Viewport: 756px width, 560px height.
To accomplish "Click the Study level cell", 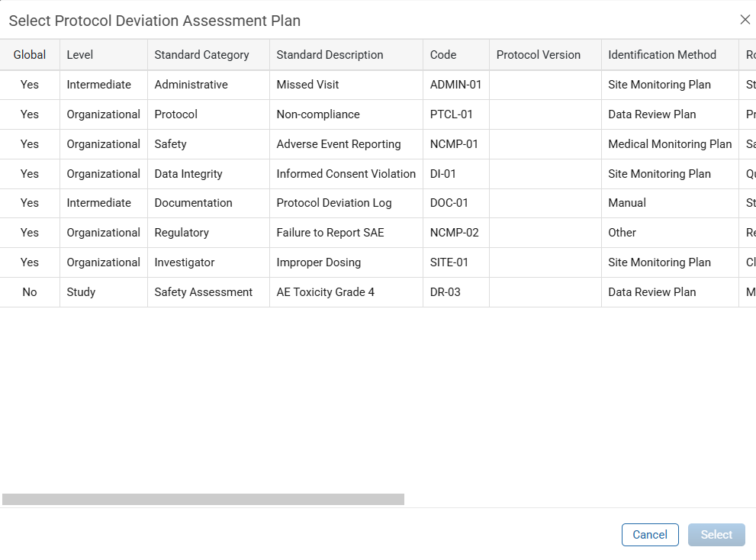I will coord(104,292).
